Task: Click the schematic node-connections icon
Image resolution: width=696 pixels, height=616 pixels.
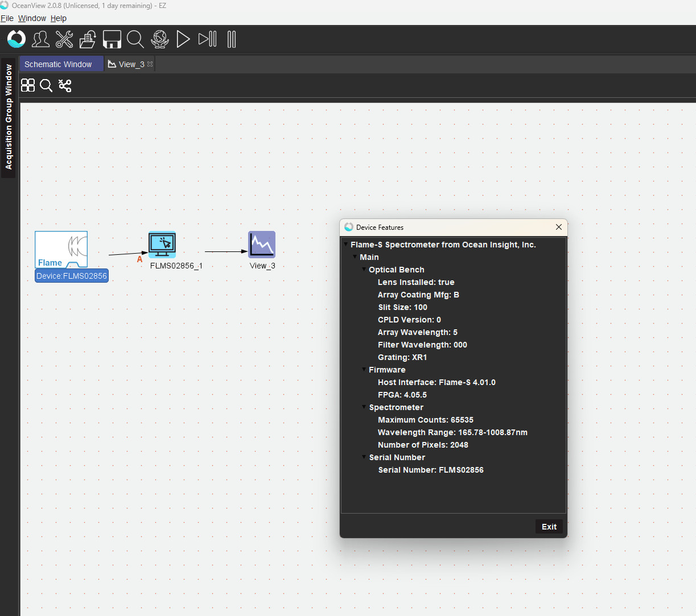Action: point(65,85)
